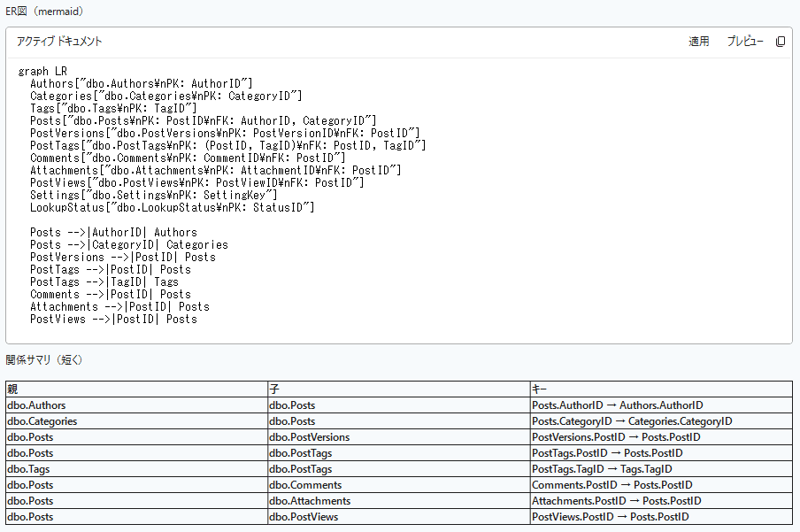Click the 子 column header
800x532 pixels.
pyautogui.click(x=273, y=389)
